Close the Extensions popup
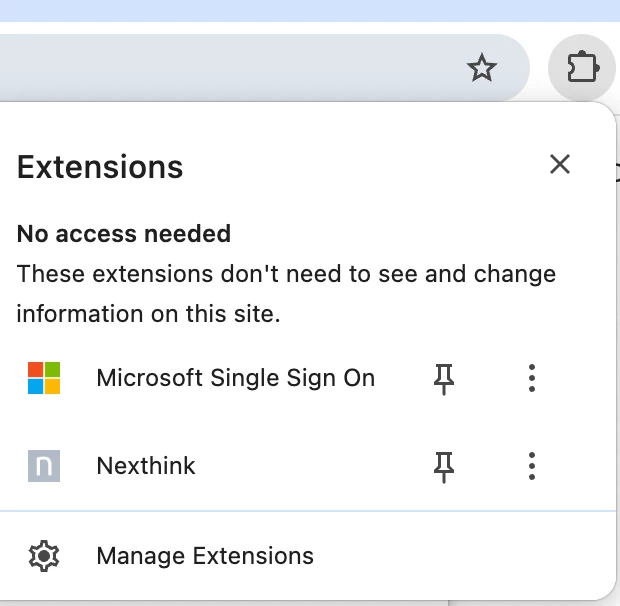 pyautogui.click(x=560, y=164)
